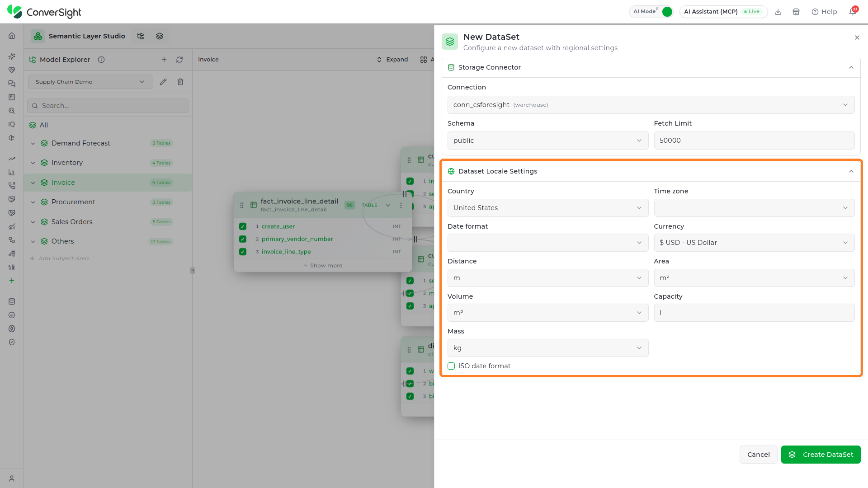The image size is (868, 488).
Task: Open the Country dropdown
Action: tap(547, 208)
